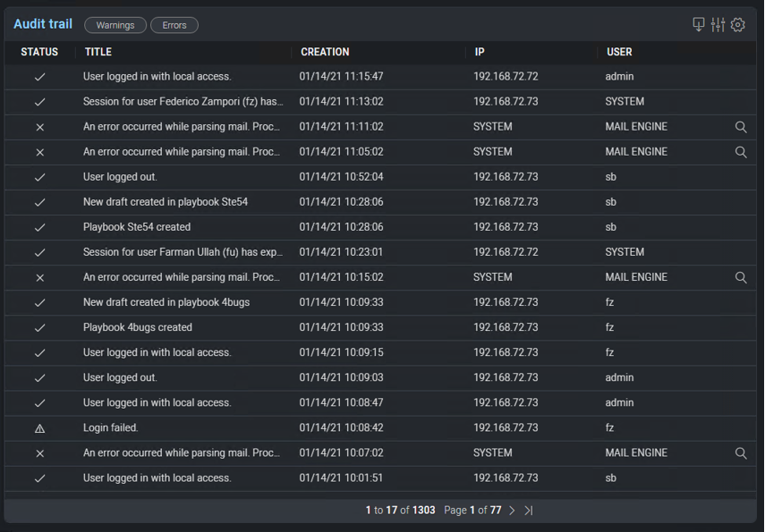
Task: Toggle the Warnings filter
Action: point(115,25)
